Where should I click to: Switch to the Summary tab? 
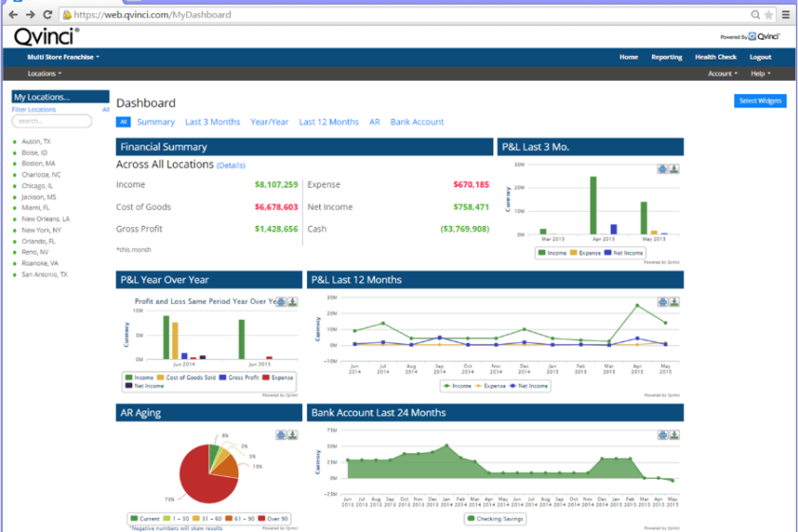click(156, 123)
